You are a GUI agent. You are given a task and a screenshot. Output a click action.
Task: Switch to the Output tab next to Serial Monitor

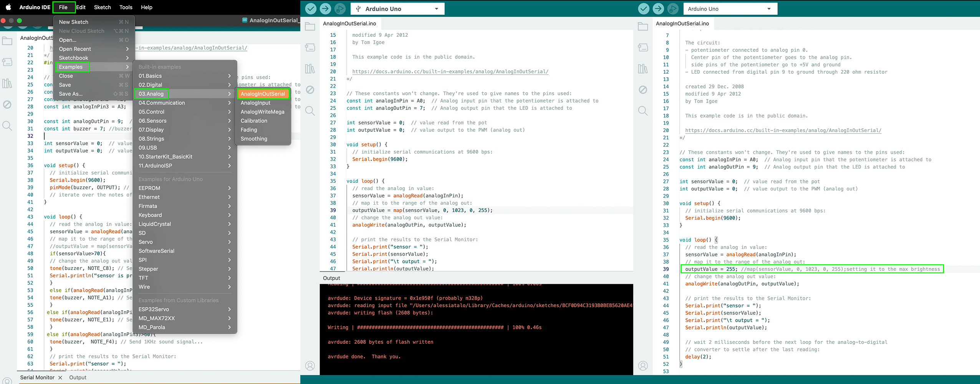78,377
